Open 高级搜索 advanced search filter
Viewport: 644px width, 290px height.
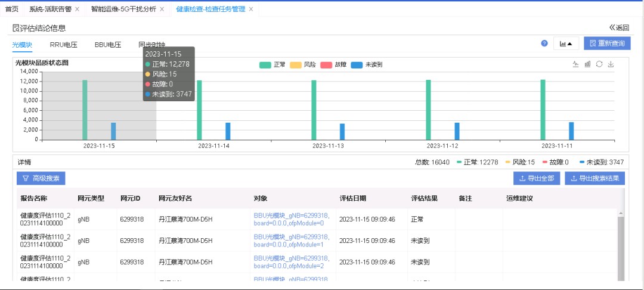tap(41, 178)
